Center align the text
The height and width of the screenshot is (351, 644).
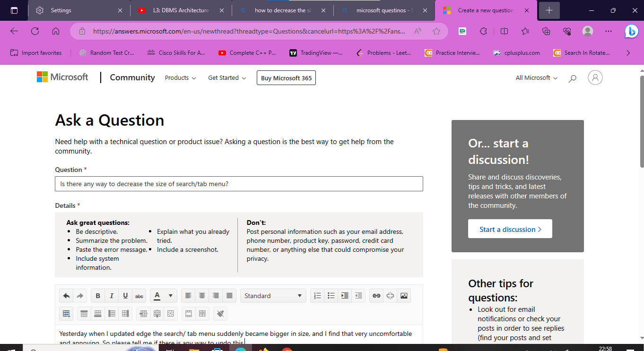coord(202,296)
